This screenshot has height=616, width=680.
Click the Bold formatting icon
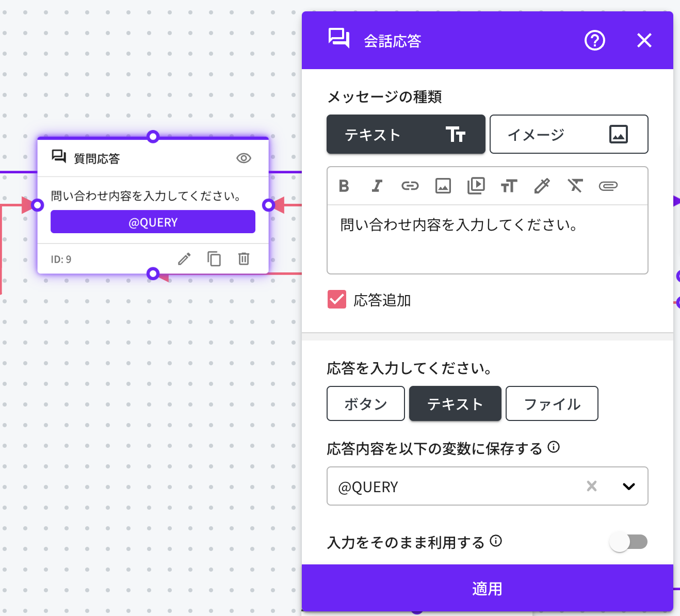(x=344, y=186)
